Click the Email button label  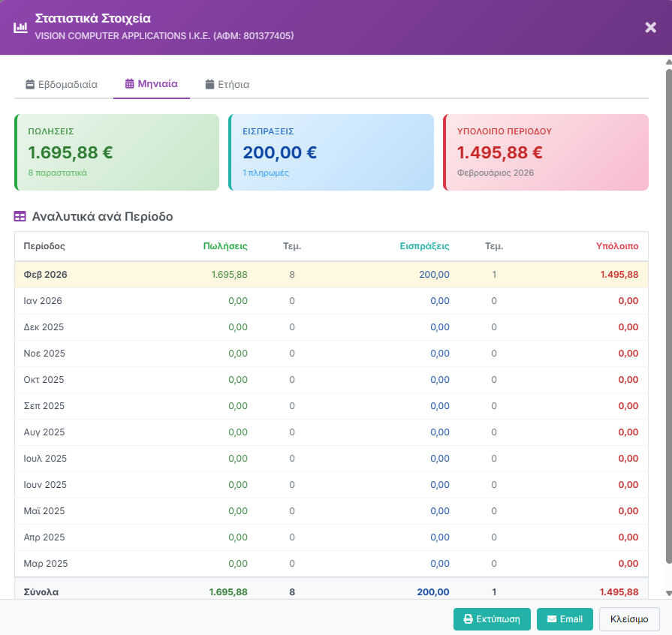pos(571,619)
